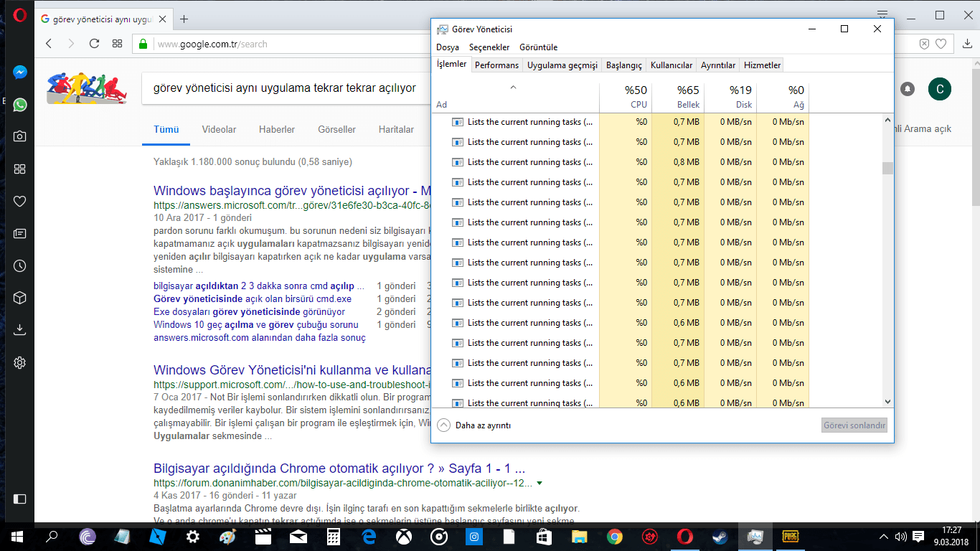Open 'Görev yöneticisinde açık olan birsürü cmd.exe' link
Viewport: 980px width, 551px height.
point(253,299)
